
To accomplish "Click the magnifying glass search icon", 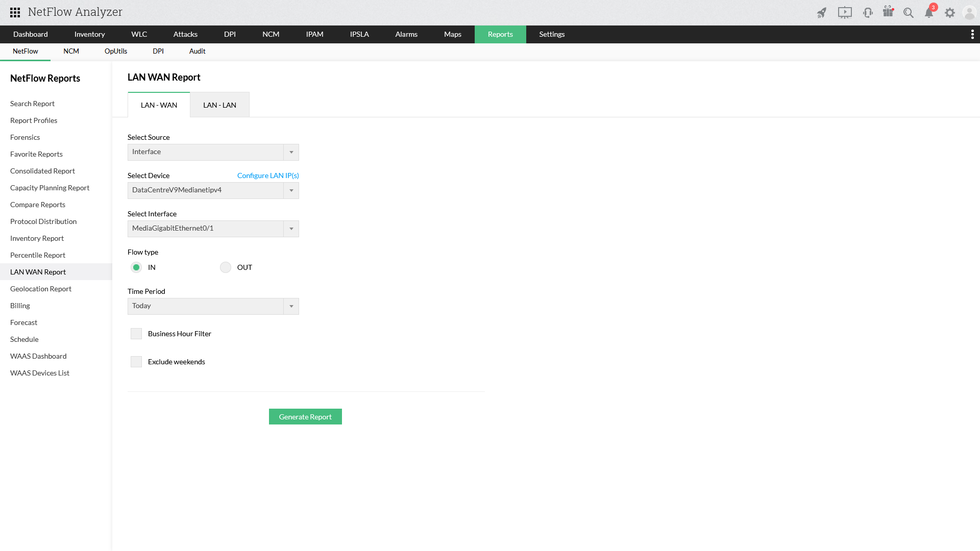I will click(909, 13).
